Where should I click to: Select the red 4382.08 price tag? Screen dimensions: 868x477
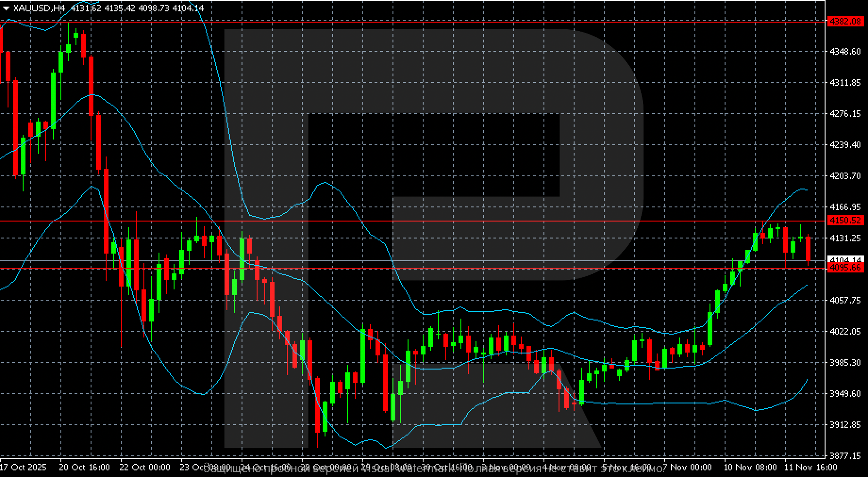pos(847,21)
